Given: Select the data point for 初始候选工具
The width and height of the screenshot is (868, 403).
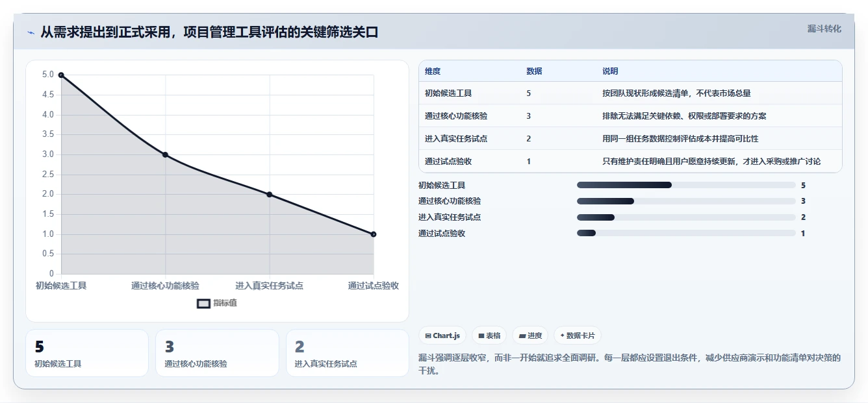Looking at the screenshot, I should click(61, 75).
